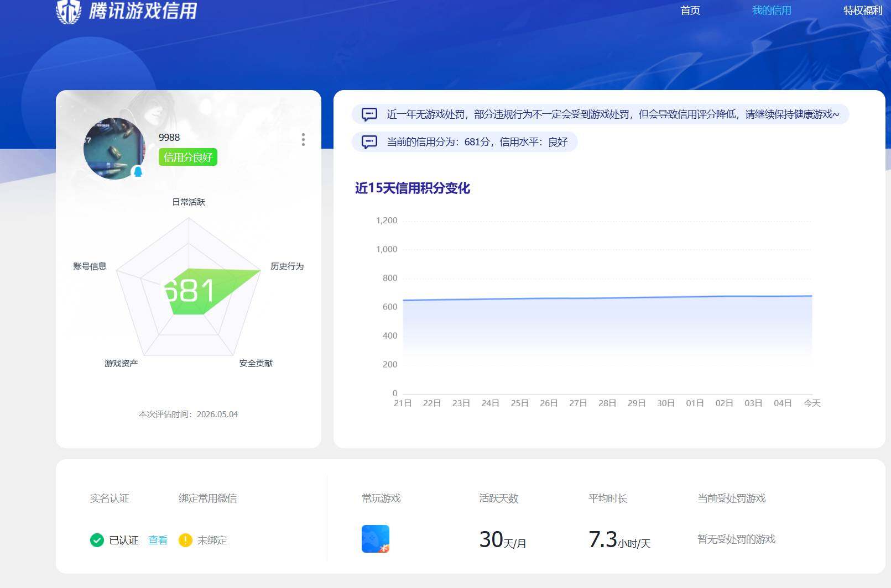This screenshot has height=588, width=891.
Task: Go to the 首页 tab
Action: (690, 11)
